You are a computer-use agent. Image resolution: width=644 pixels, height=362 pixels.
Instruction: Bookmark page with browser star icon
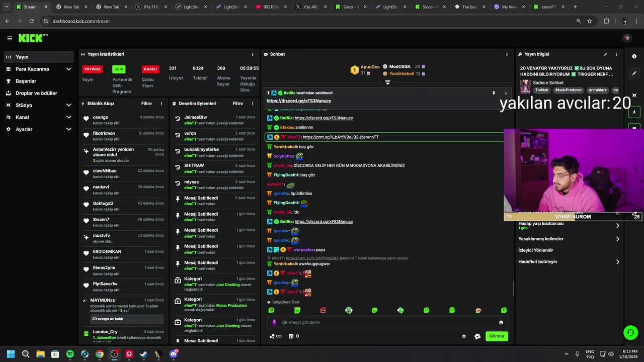point(590,21)
